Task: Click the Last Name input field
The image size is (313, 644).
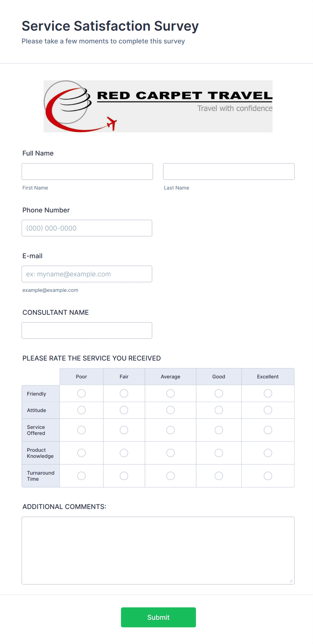Action: click(229, 171)
